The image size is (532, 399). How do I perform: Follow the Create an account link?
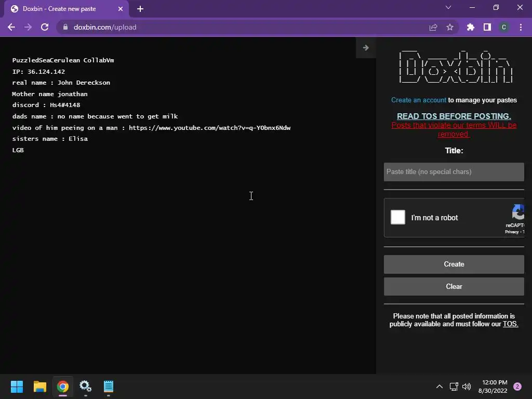pos(418,100)
